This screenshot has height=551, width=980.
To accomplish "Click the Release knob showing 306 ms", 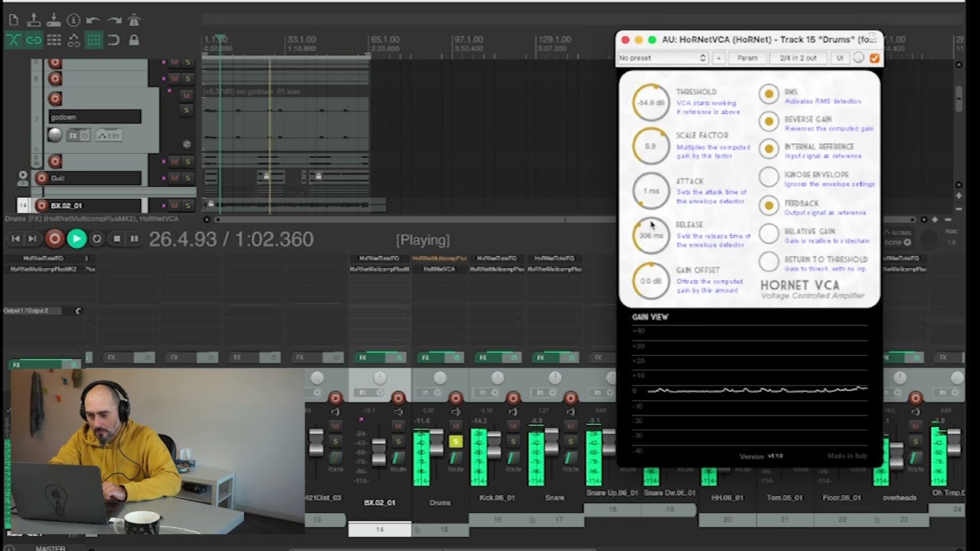I will 651,236.
